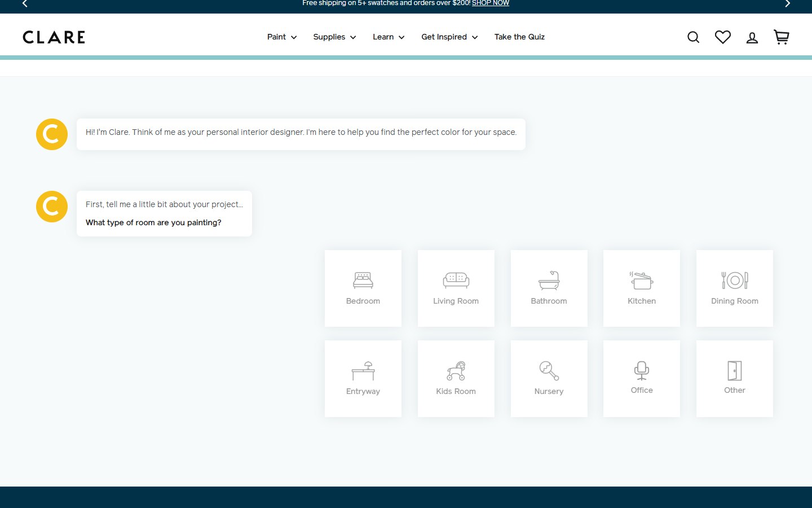Click 'What type of room are you painting?' text
Viewport: 812px width, 508px height.
click(x=153, y=223)
